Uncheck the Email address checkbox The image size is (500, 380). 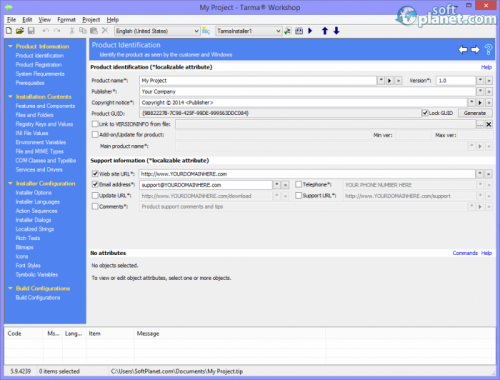point(95,184)
